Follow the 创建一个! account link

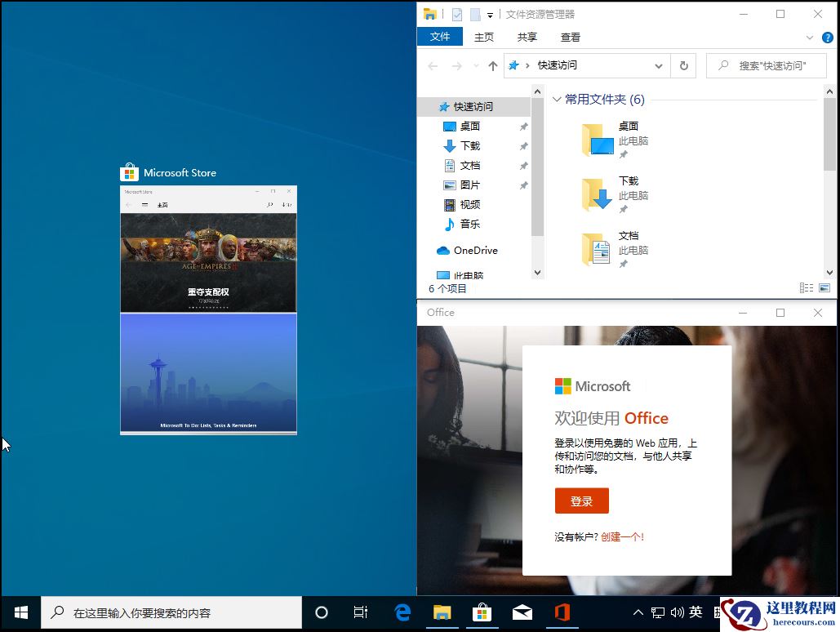[624, 536]
